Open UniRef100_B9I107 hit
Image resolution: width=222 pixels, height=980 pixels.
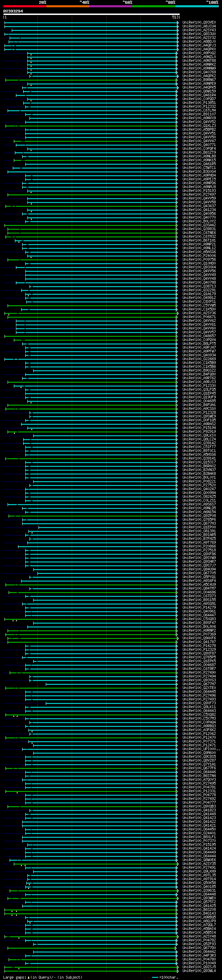click(199, 114)
